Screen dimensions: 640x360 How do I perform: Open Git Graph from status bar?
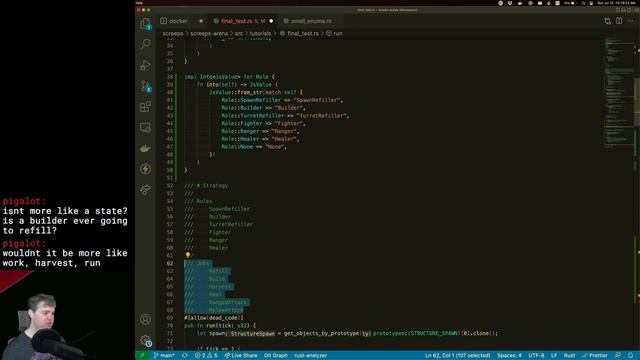(x=276, y=356)
